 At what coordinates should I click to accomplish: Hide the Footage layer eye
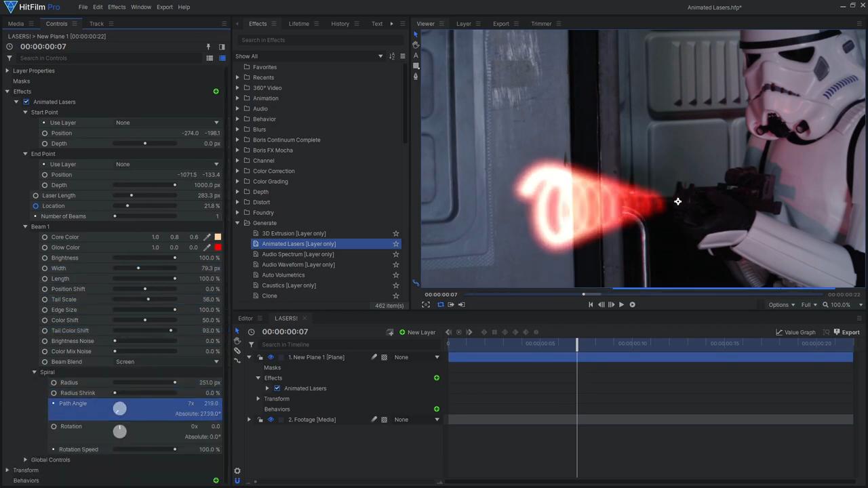271,420
